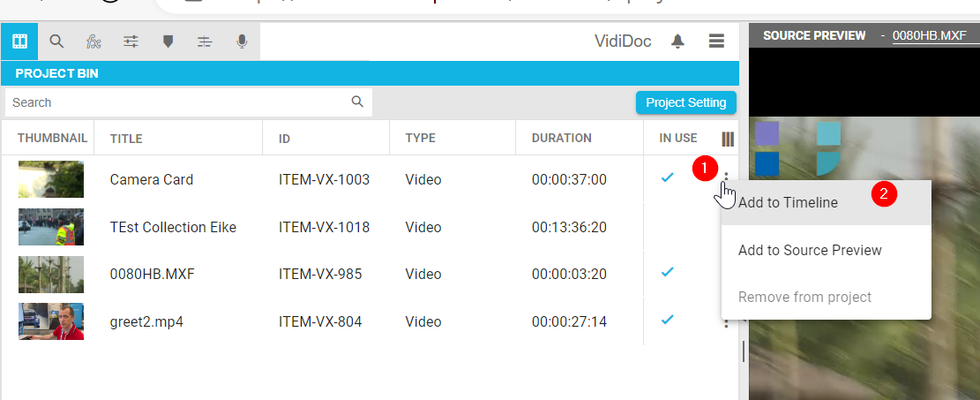Switch to the magnifier search tab in toolbar
The width and height of the screenshot is (980, 400).
pos(56,42)
